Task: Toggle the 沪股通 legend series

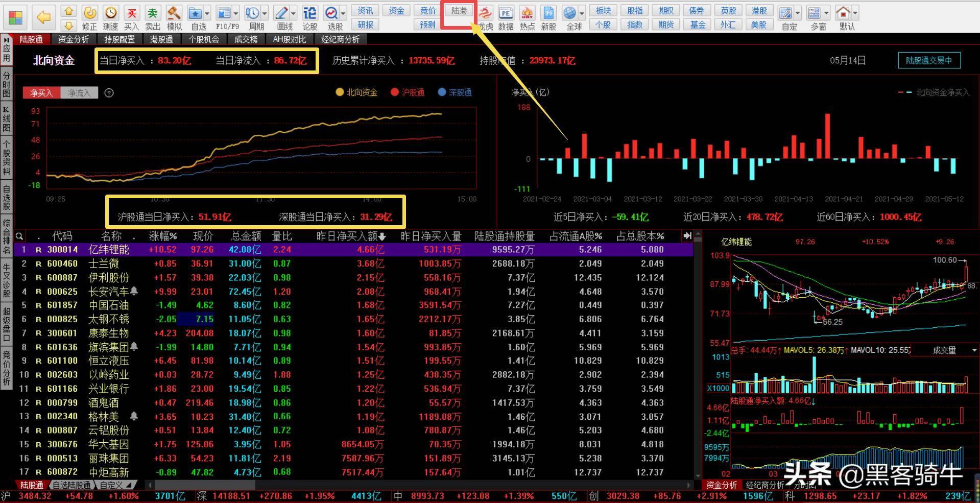Action: click(408, 92)
